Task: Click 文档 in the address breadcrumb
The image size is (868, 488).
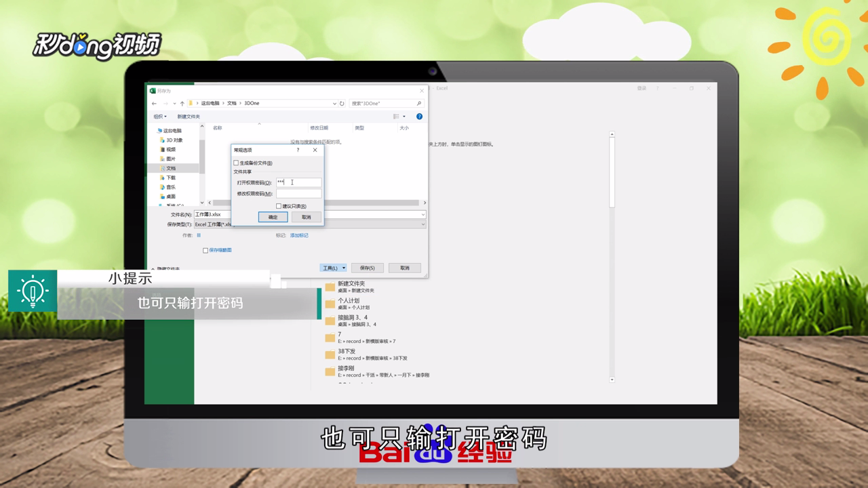Action: pos(232,104)
